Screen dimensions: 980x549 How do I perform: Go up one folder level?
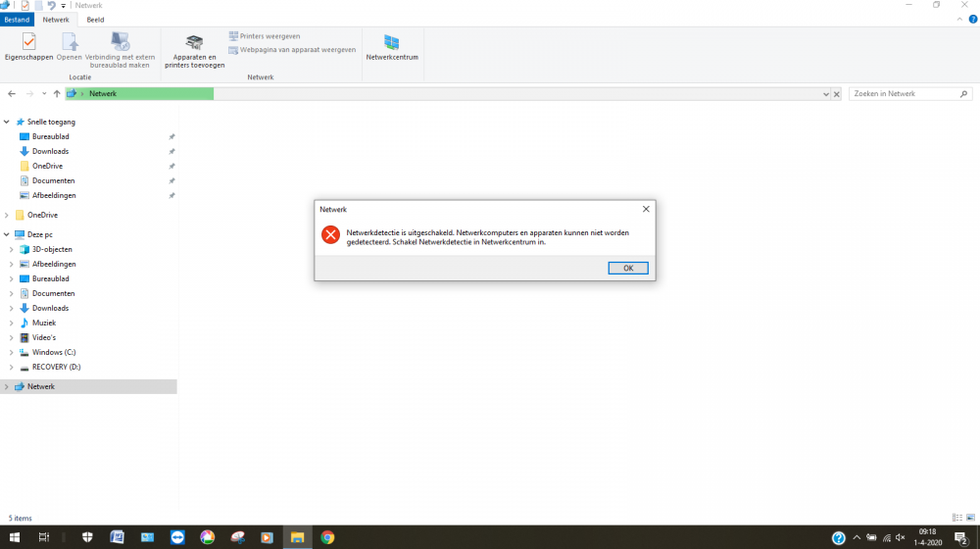click(x=57, y=94)
